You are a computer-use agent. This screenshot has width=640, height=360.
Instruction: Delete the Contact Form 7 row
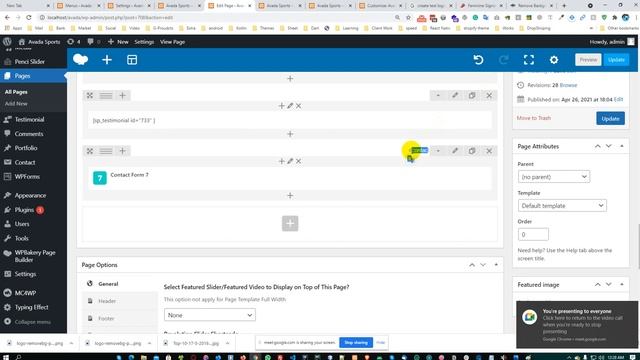tap(489, 151)
